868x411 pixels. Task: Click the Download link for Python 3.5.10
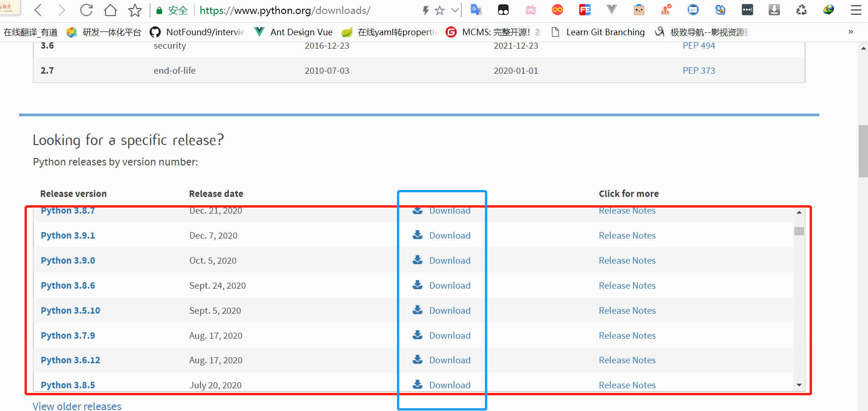[441, 310]
